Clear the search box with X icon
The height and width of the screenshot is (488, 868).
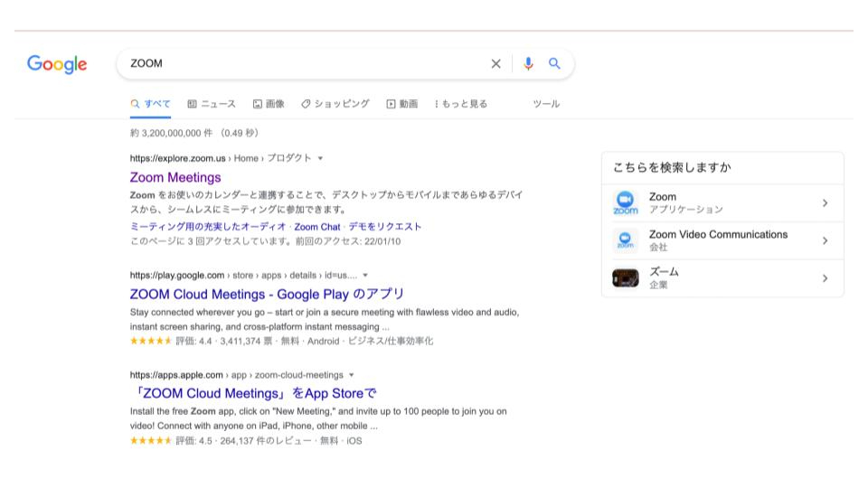coord(496,63)
